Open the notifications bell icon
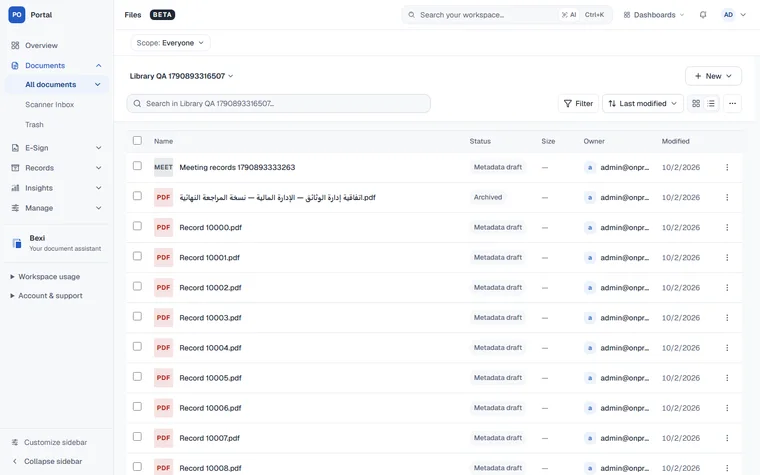760x475 pixels. click(x=703, y=15)
